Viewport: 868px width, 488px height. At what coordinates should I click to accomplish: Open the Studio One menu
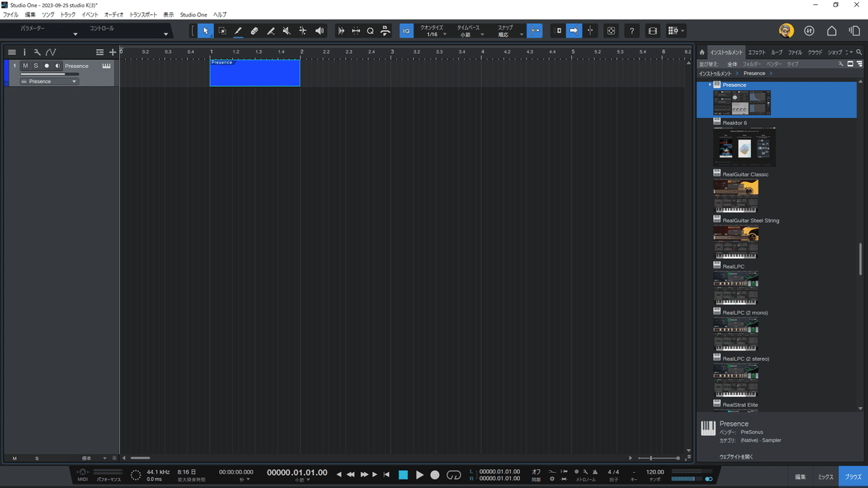pos(194,14)
